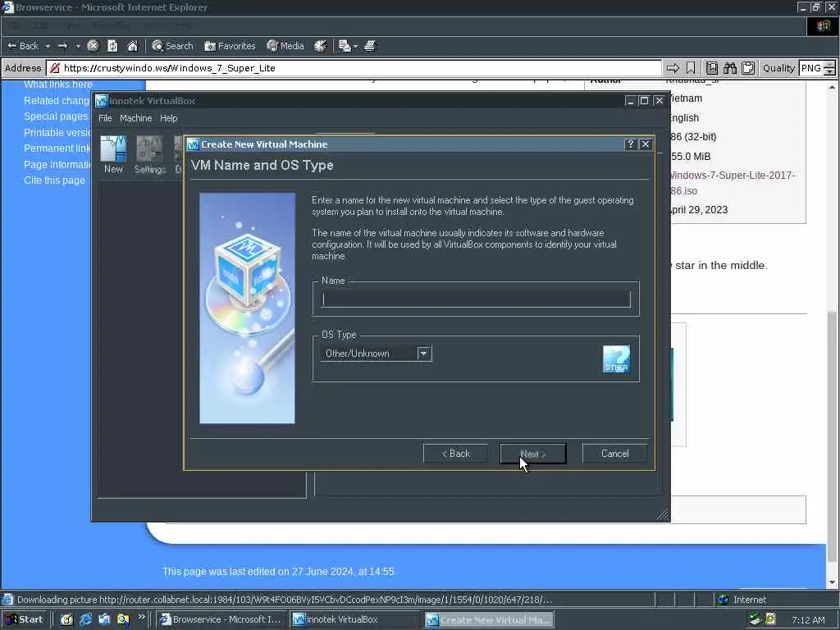Click the network tray icon
Image resolution: width=840 pixels, height=630 pixels.
[x=756, y=619]
